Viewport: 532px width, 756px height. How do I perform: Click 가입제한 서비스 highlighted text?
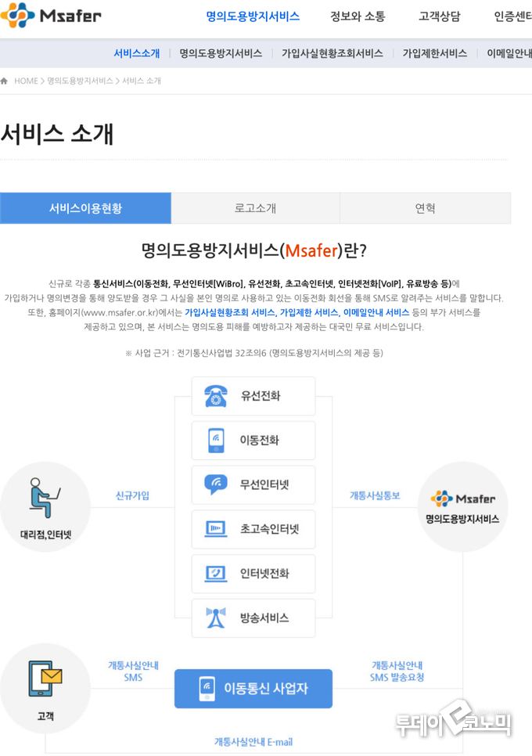[309, 312]
